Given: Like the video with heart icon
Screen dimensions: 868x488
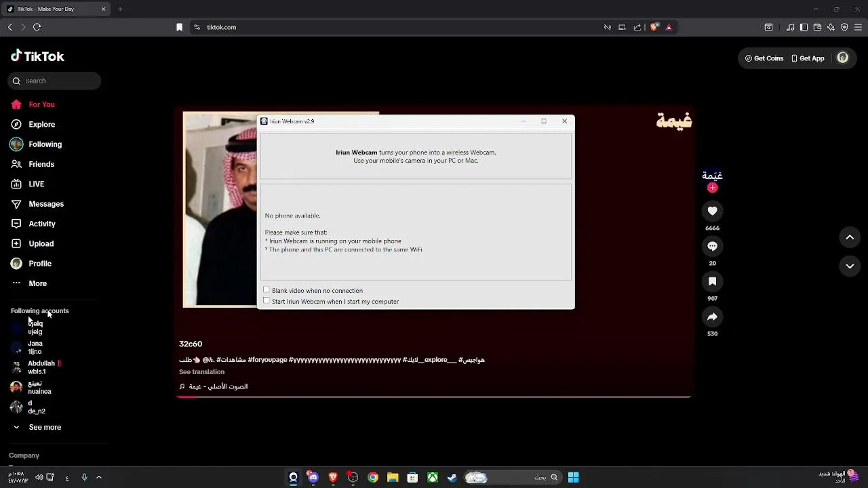Looking at the screenshot, I should point(712,211).
